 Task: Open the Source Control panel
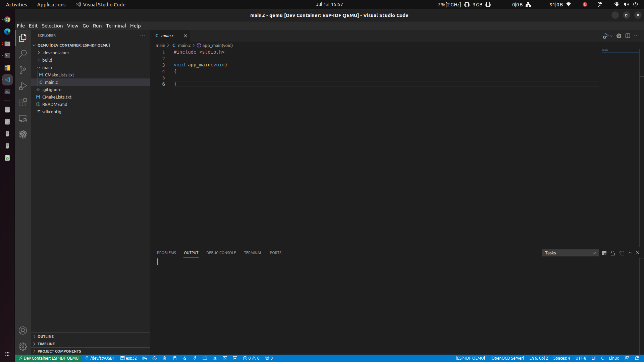pos(23,70)
